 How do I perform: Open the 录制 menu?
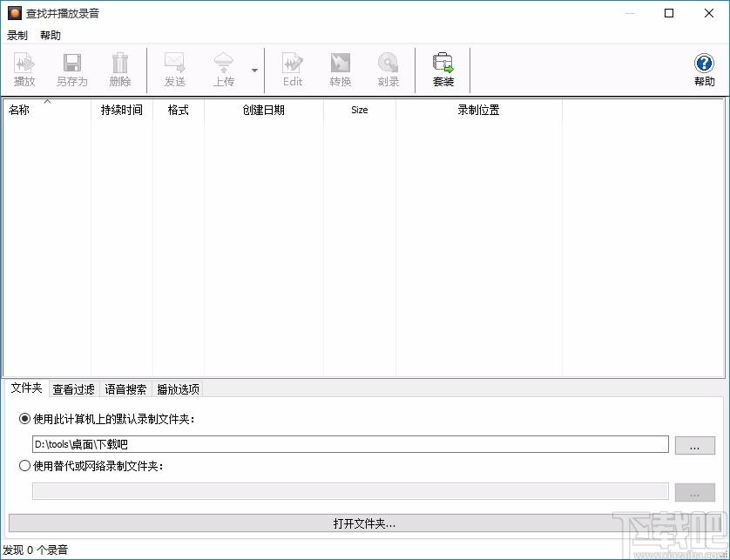17,36
